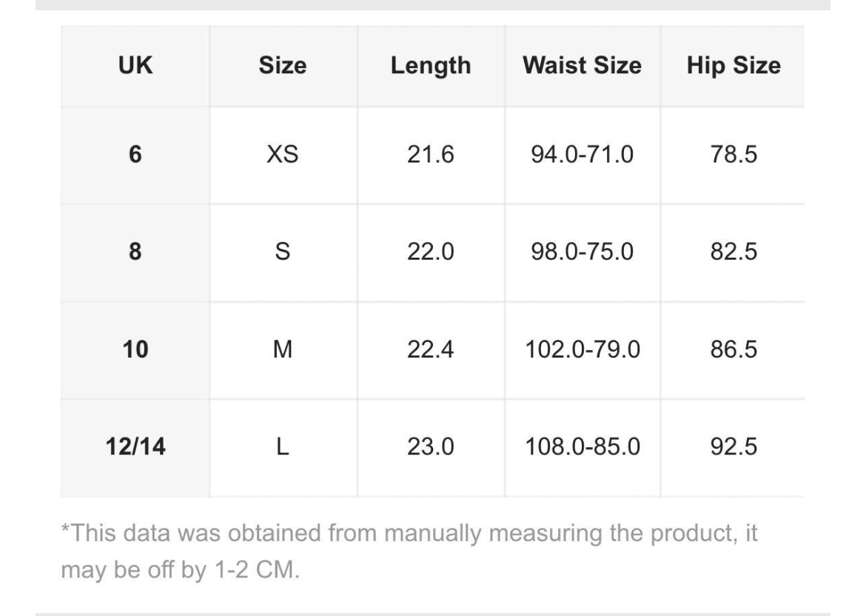The image size is (866, 616).
Task: Click the Waist Size column header
Action: [x=582, y=65]
